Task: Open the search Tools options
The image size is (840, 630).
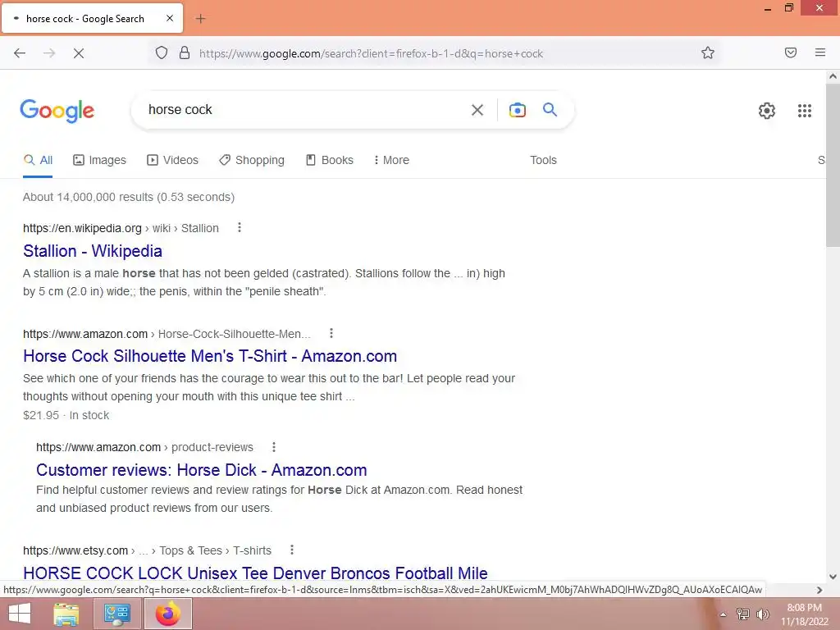Action: click(x=543, y=160)
